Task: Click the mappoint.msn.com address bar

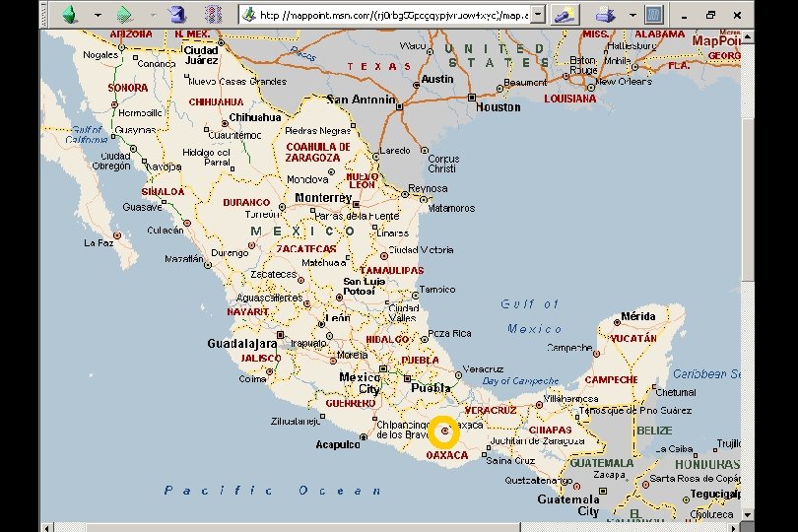Action: pyautogui.click(x=392, y=15)
